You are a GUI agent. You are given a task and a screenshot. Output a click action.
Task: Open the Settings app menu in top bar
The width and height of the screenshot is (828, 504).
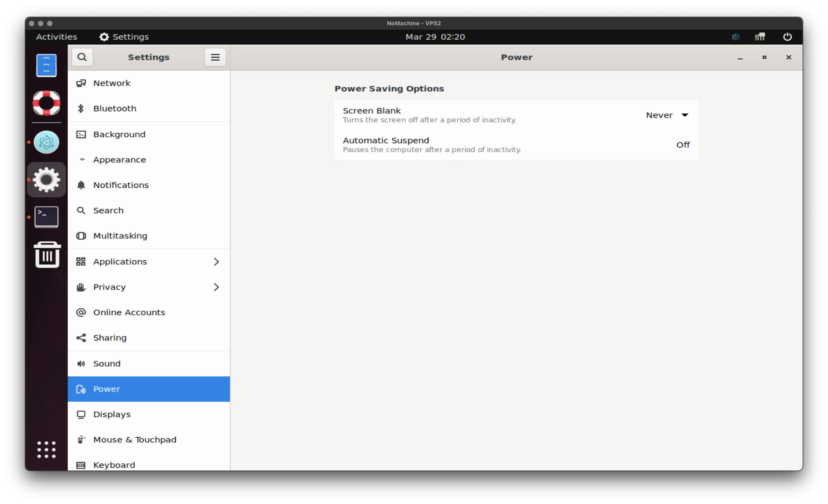124,37
